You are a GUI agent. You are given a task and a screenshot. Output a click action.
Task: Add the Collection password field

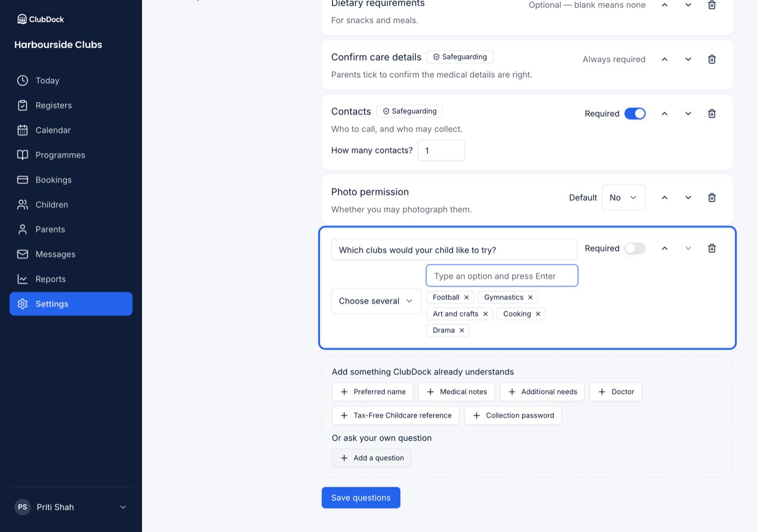[x=513, y=416]
